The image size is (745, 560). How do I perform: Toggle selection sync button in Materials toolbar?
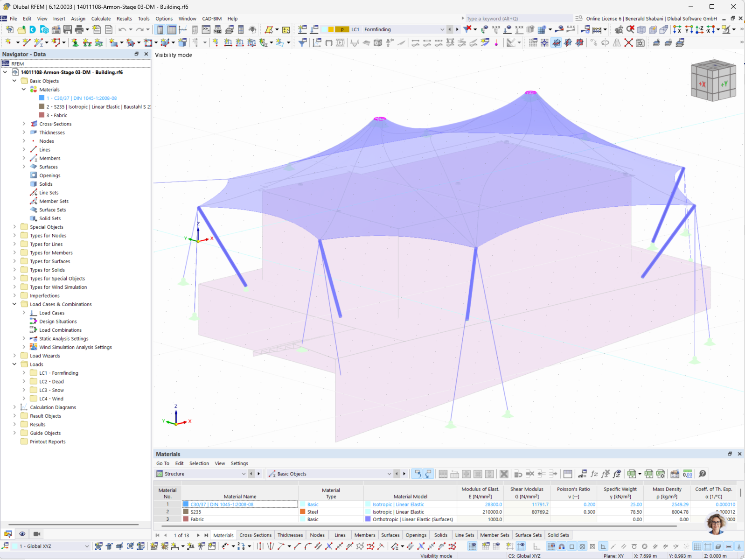pyautogui.click(x=418, y=474)
